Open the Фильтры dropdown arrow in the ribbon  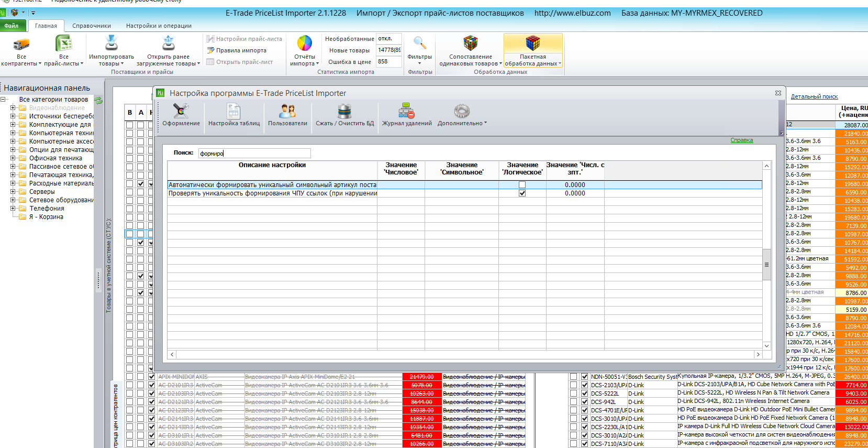click(x=419, y=63)
